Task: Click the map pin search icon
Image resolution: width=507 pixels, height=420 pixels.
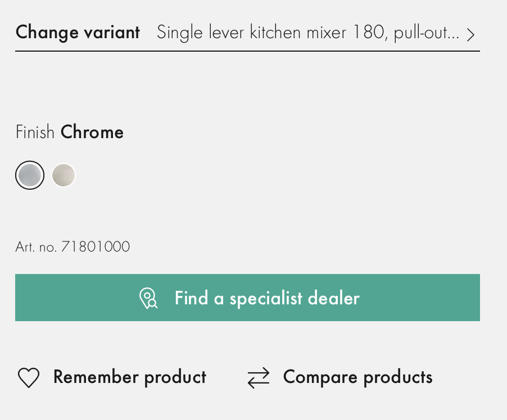Action: [x=148, y=298]
